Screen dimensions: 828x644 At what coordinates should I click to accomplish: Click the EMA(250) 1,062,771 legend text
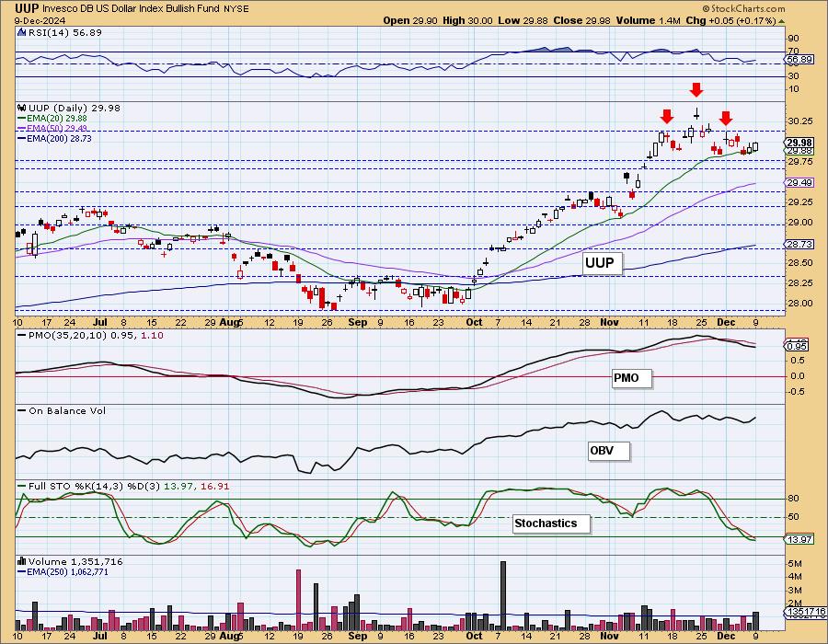68,571
